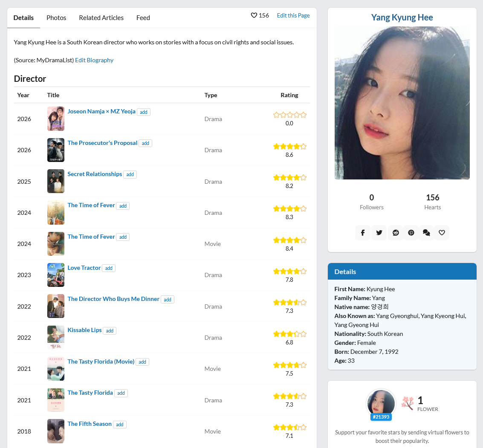Click star rating for The Prosecutor's Proposal
483x448 pixels.
click(x=289, y=146)
